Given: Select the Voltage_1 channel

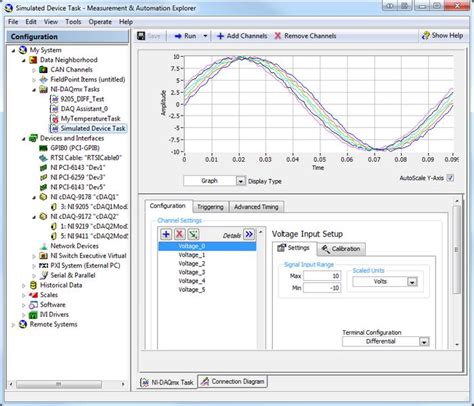Looking at the screenshot, I should click(x=192, y=255).
